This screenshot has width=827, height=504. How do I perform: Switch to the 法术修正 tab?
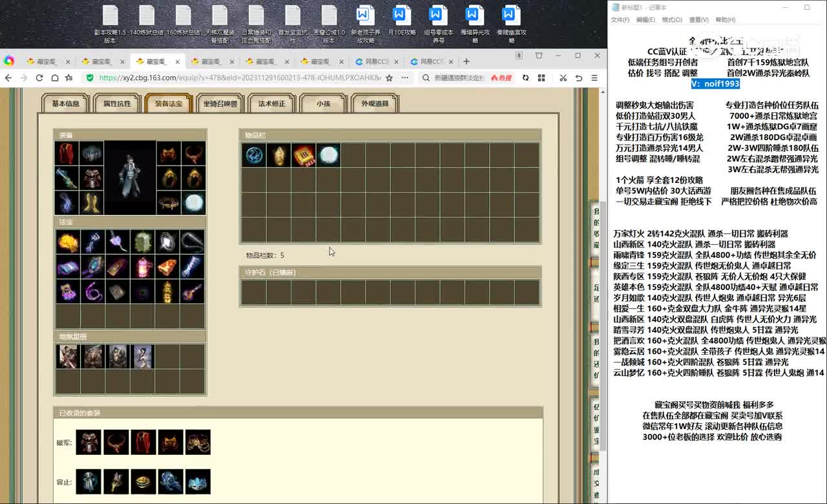[272, 103]
